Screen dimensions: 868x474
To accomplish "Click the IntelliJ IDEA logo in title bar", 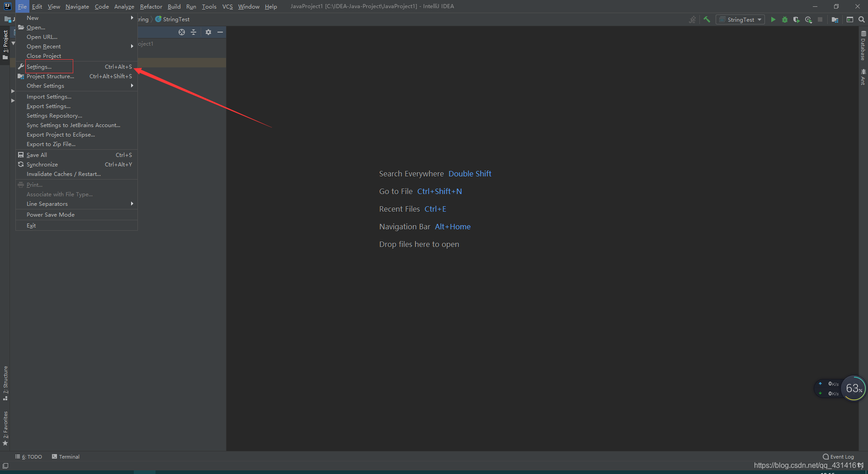I will [x=8, y=6].
